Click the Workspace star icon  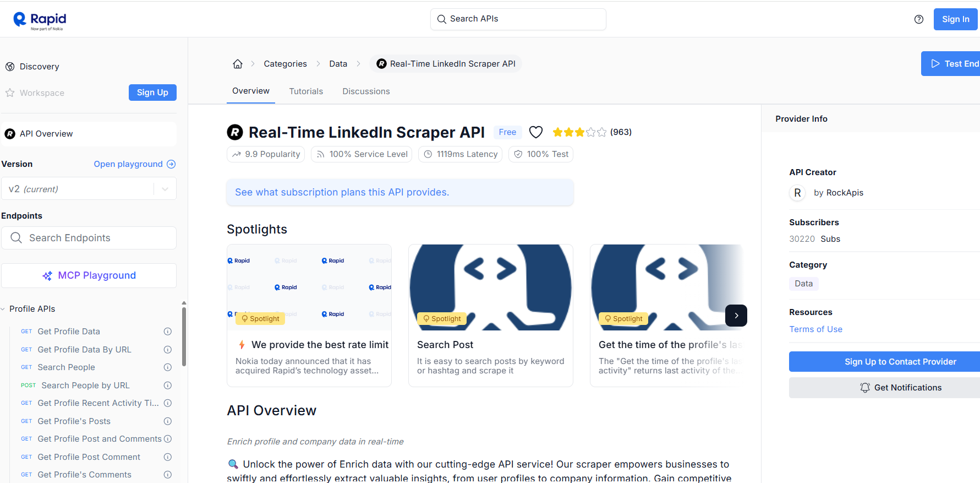tap(10, 93)
